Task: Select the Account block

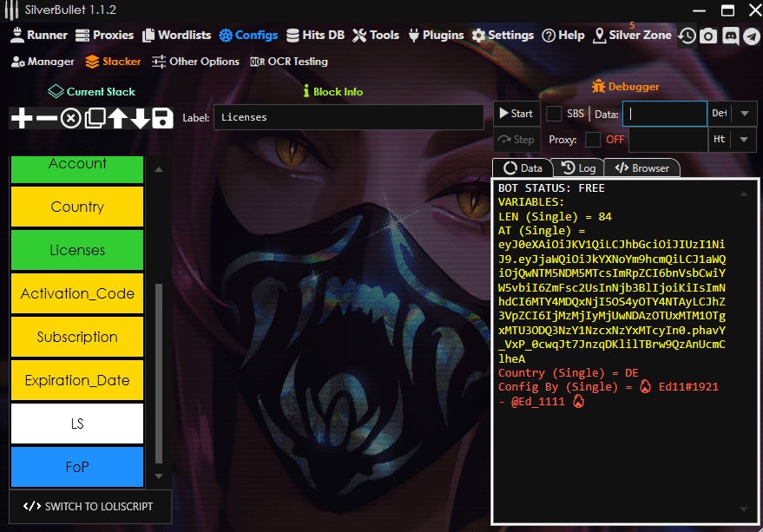Action: click(77, 170)
